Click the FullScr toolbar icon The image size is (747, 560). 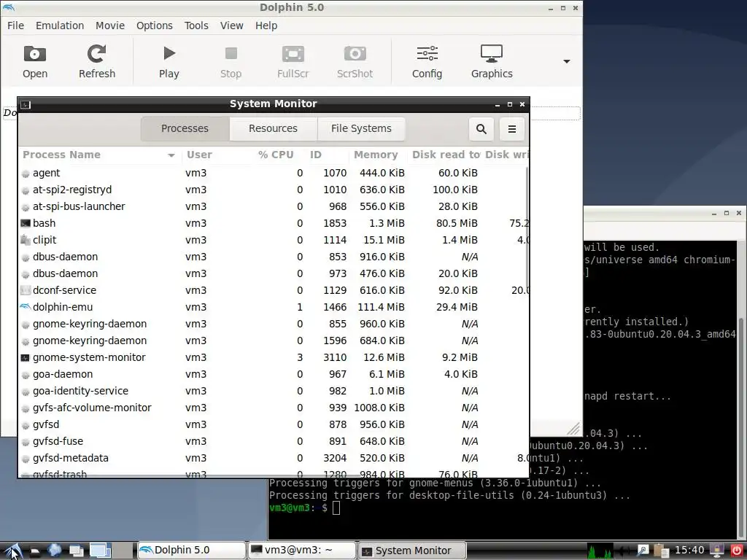pos(293,62)
